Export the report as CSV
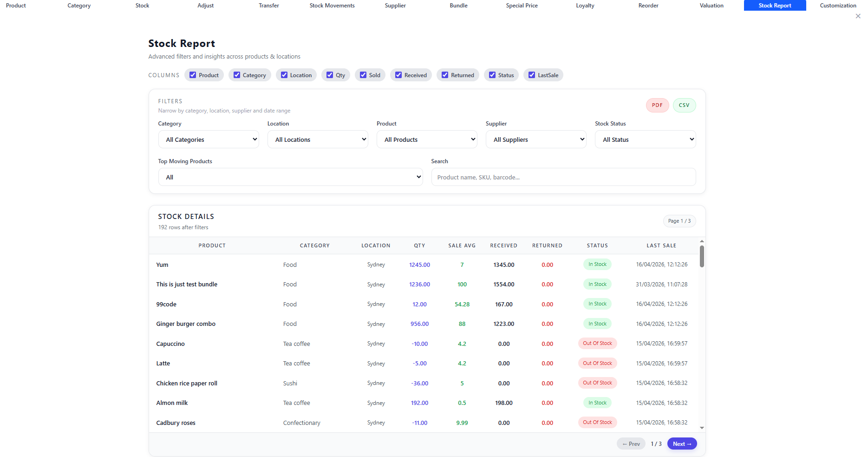Screen dimensions: 868x457 coord(684,105)
